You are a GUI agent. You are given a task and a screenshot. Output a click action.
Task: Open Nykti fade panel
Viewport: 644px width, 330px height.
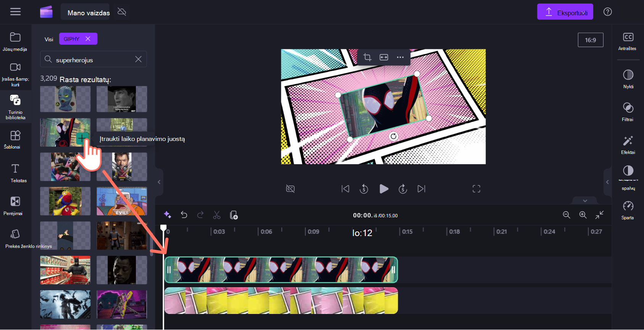tap(628, 79)
